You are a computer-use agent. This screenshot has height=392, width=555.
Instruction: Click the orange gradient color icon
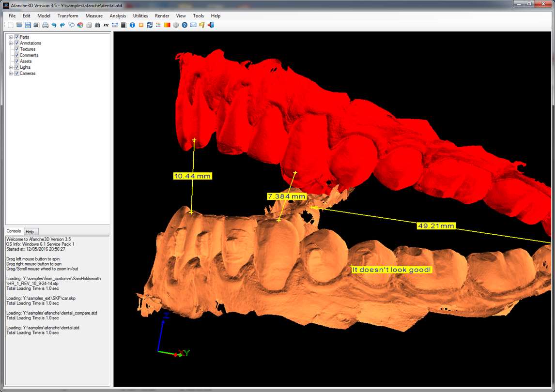tap(167, 25)
